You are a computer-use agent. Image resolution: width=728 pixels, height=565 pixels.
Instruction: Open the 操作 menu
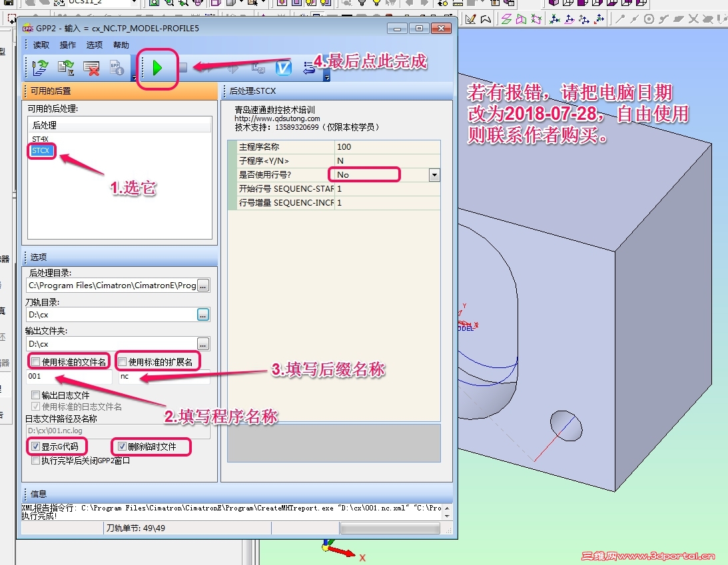(68, 45)
